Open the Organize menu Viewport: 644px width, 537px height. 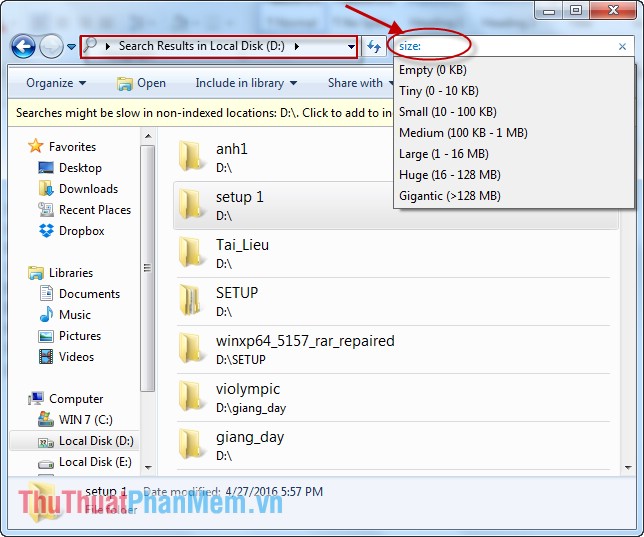point(56,83)
